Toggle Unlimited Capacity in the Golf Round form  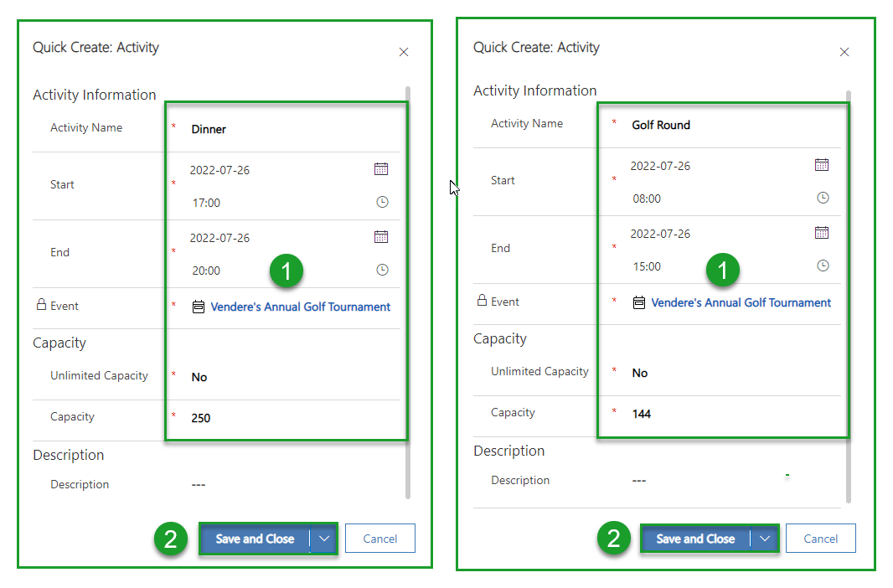(639, 372)
